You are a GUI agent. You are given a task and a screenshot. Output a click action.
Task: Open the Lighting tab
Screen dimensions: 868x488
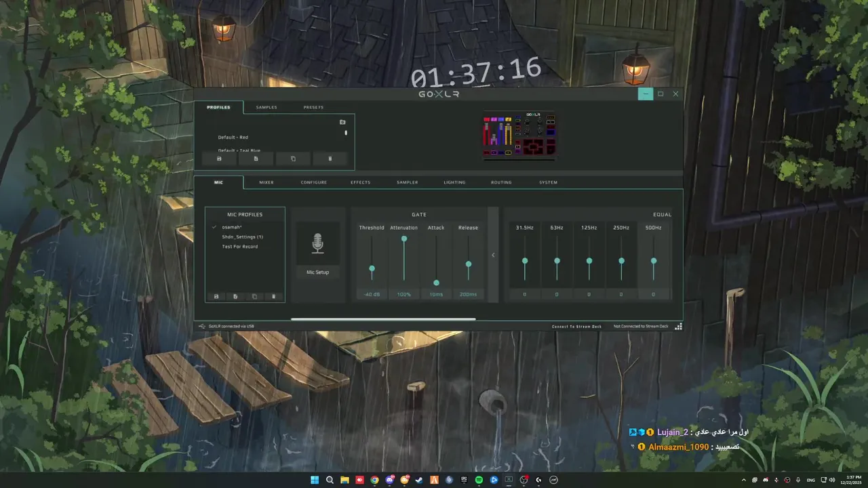coord(455,182)
